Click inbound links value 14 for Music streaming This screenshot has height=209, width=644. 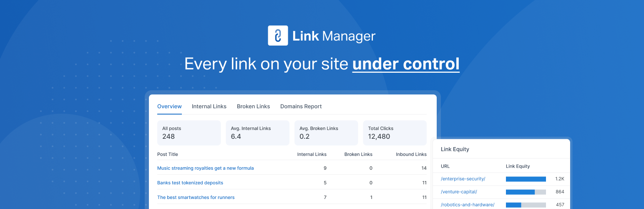424,168
